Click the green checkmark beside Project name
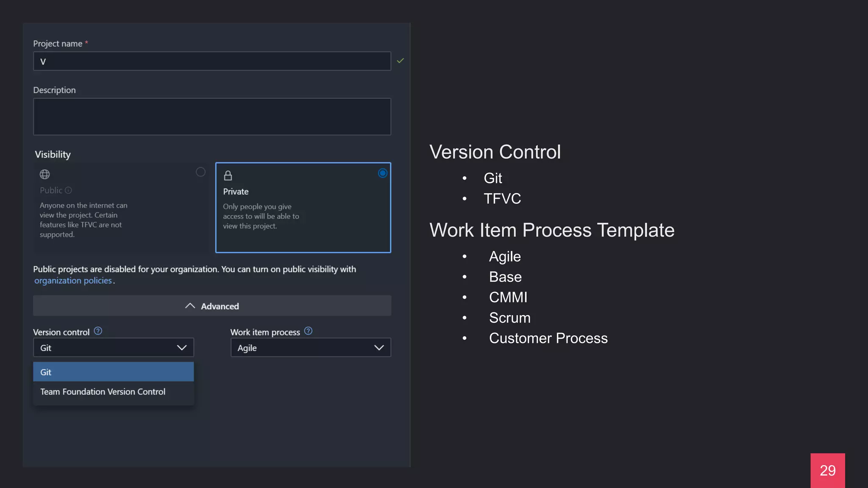 pyautogui.click(x=400, y=61)
